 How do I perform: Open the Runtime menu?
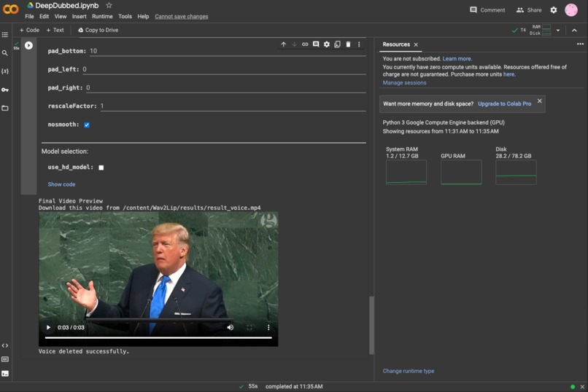point(102,17)
